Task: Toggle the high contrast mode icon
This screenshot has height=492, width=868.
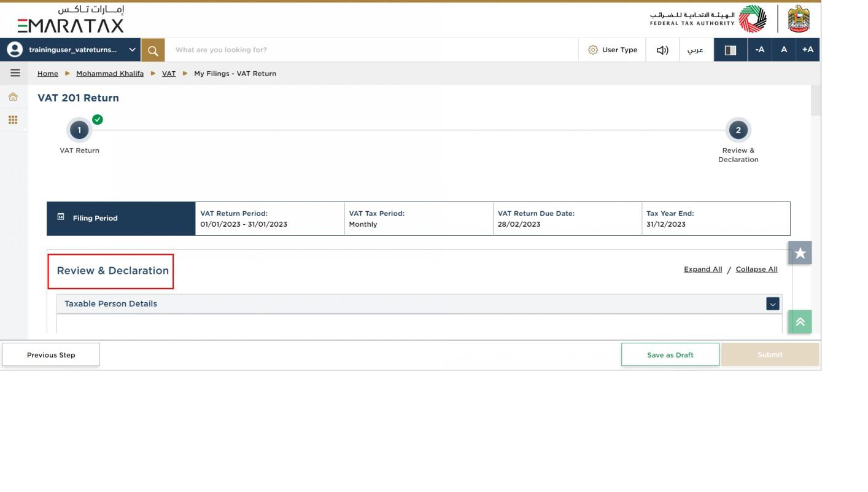Action: tap(730, 50)
